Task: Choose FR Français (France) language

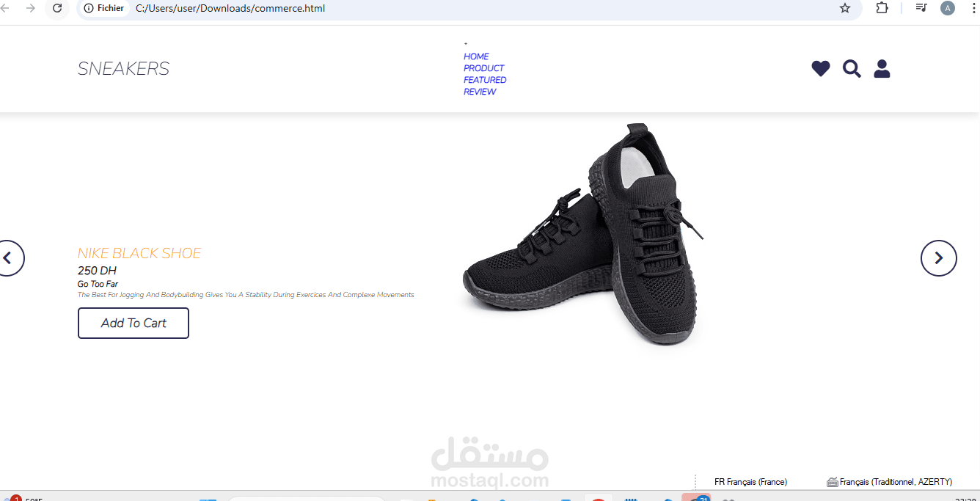Action: click(x=750, y=482)
